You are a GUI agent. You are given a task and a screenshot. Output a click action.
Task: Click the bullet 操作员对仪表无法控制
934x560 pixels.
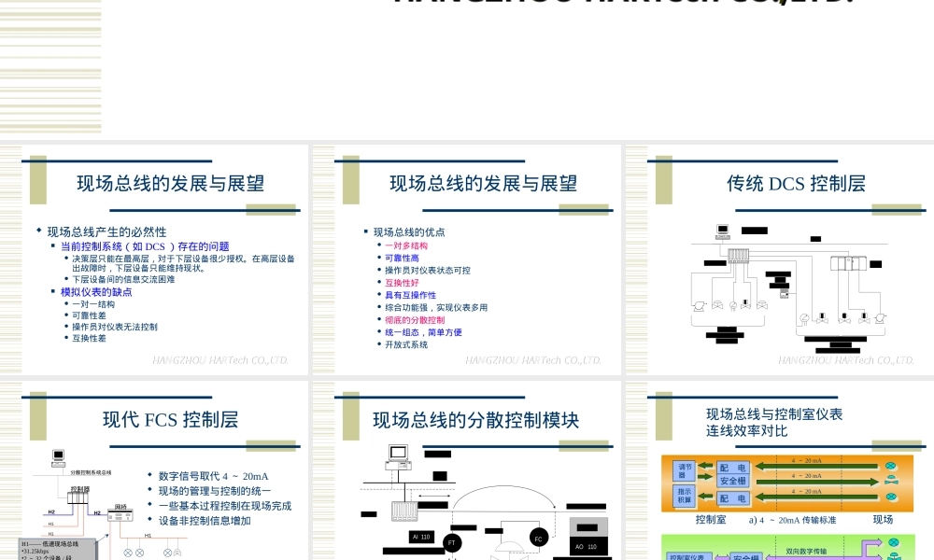(x=114, y=327)
